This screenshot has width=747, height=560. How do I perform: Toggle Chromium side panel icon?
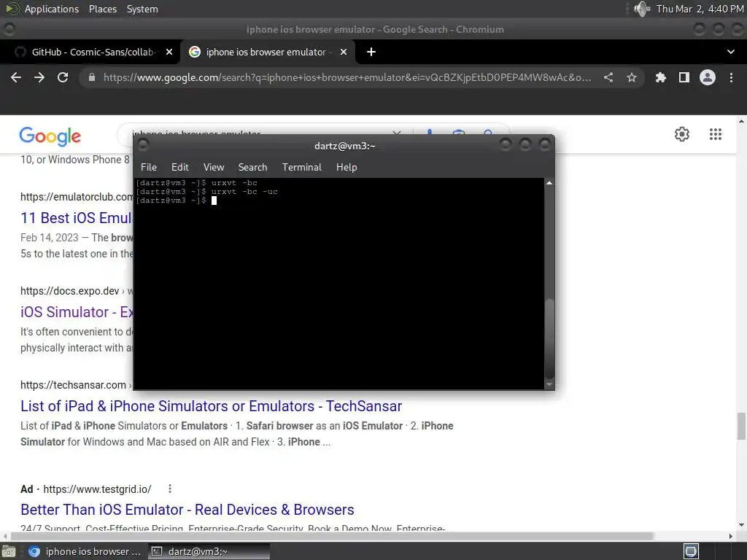[x=684, y=77]
